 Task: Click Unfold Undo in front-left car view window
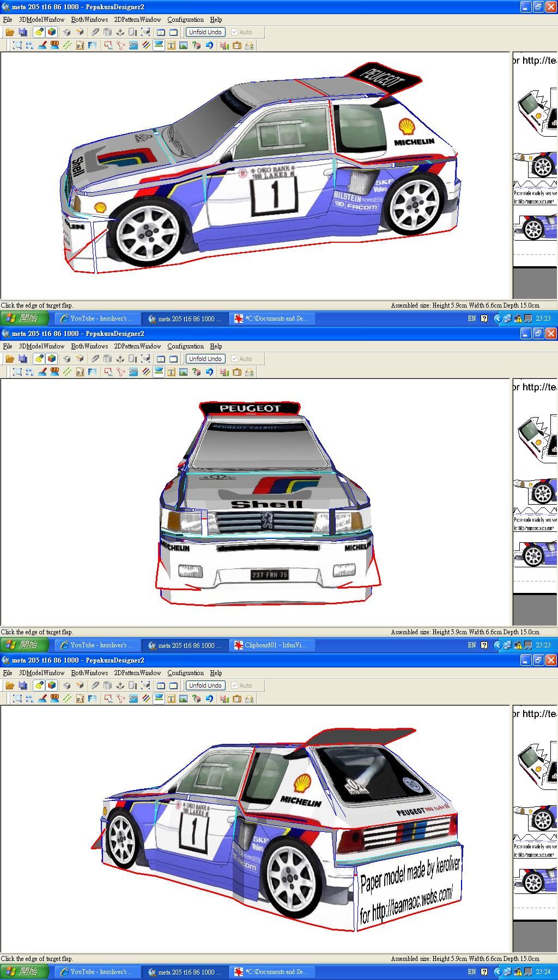click(x=205, y=32)
